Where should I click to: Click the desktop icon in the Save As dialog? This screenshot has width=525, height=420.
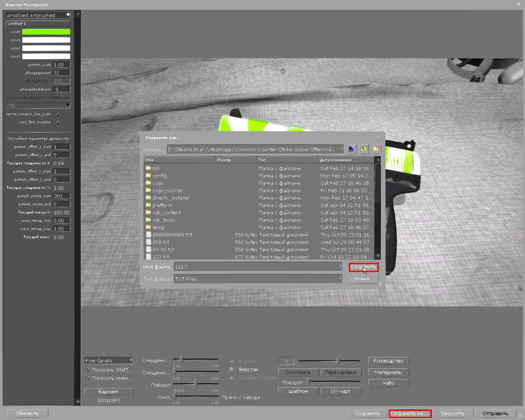pos(352,149)
